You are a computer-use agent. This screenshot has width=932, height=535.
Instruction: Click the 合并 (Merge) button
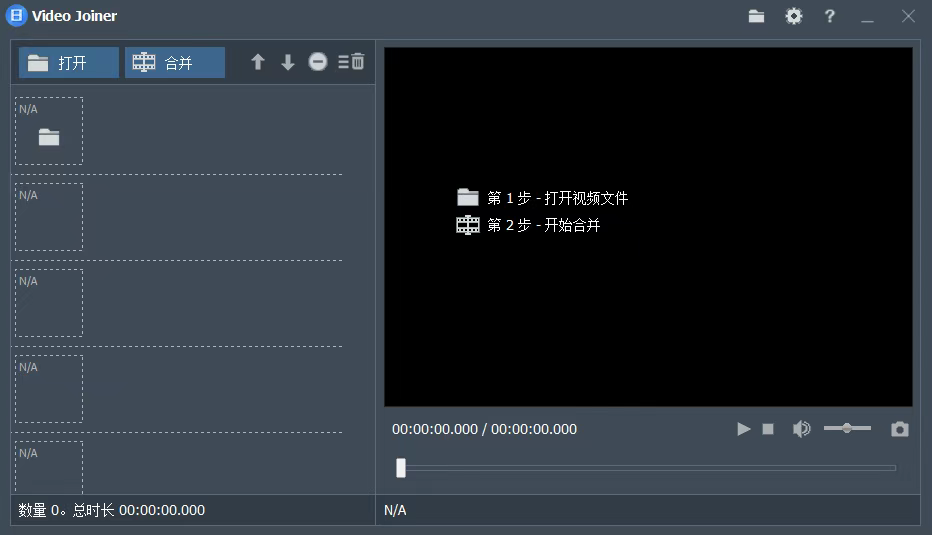[x=175, y=62]
